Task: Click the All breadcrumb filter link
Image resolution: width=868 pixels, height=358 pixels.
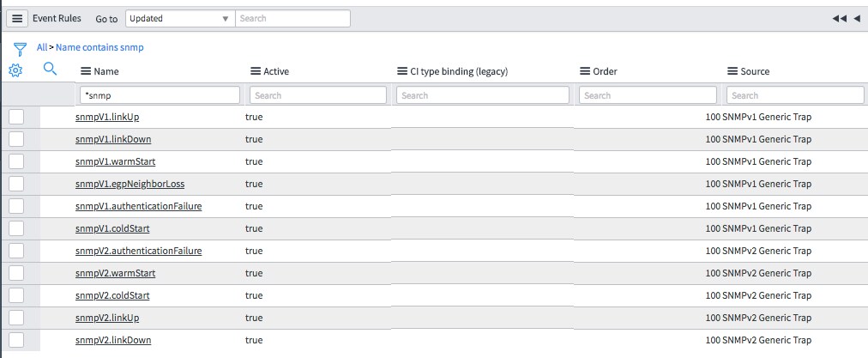Action: click(x=41, y=47)
